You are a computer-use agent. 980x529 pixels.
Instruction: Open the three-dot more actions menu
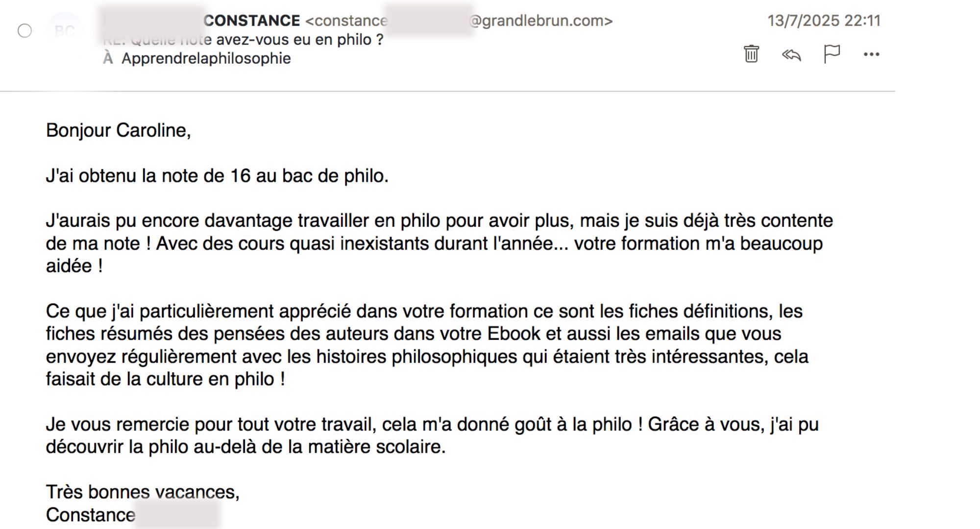pyautogui.click(x=871, y=54)
